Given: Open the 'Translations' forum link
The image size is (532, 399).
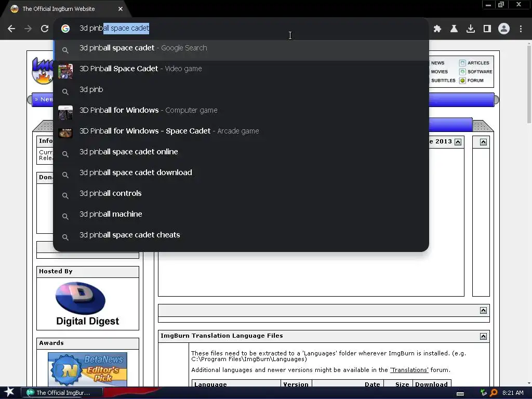Looking at the screenshot, I should coord(409,370).
